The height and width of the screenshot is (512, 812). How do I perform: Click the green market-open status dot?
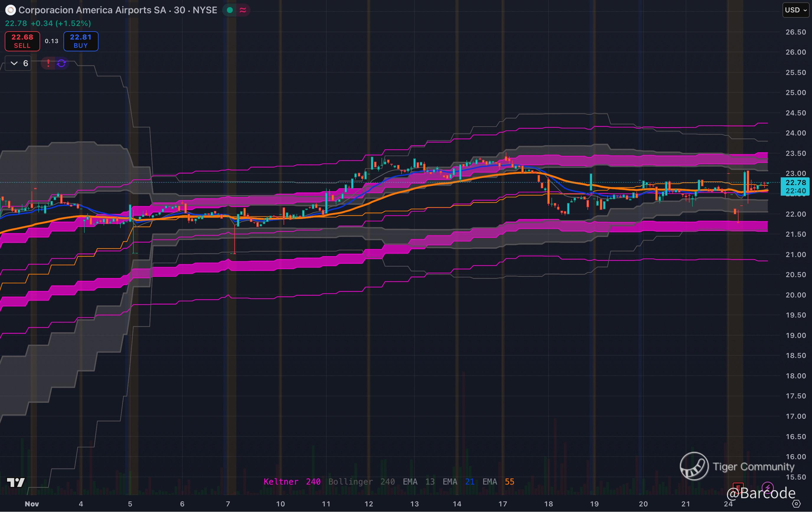pyautogui.click(x=230, y=10)
